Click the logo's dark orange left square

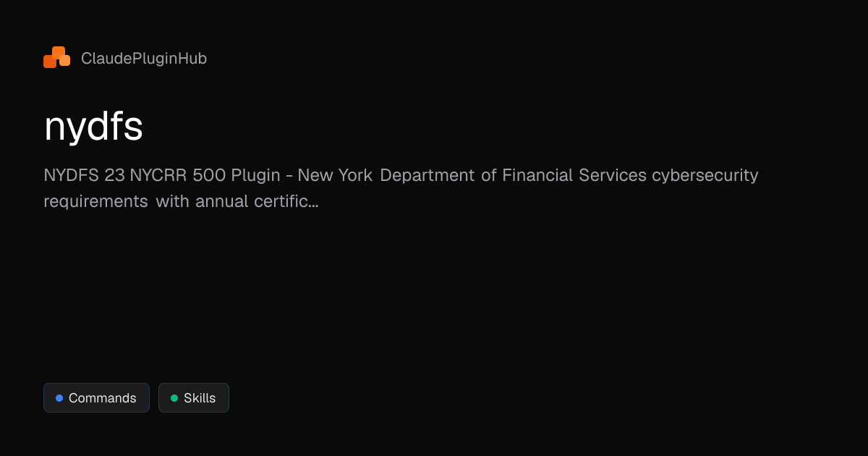pyautogui.click(x=50, y=62)
